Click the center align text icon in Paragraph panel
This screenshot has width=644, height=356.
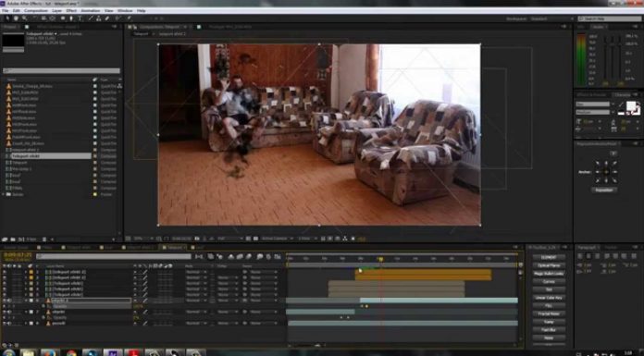(588, 256)
